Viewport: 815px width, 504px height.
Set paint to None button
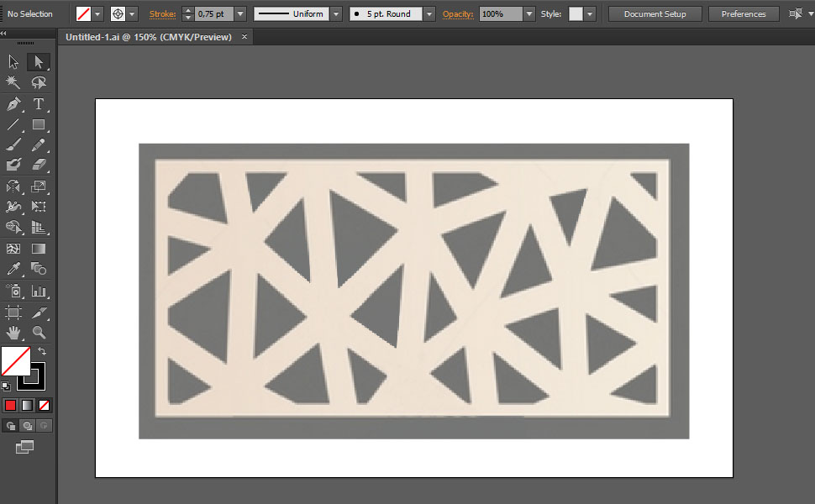tap(45, 405)
